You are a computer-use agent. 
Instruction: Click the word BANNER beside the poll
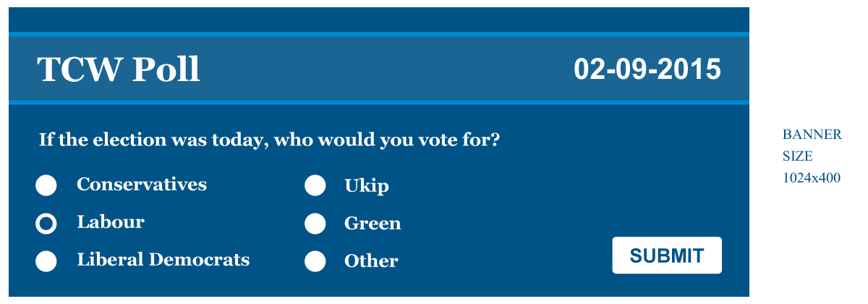812,135
